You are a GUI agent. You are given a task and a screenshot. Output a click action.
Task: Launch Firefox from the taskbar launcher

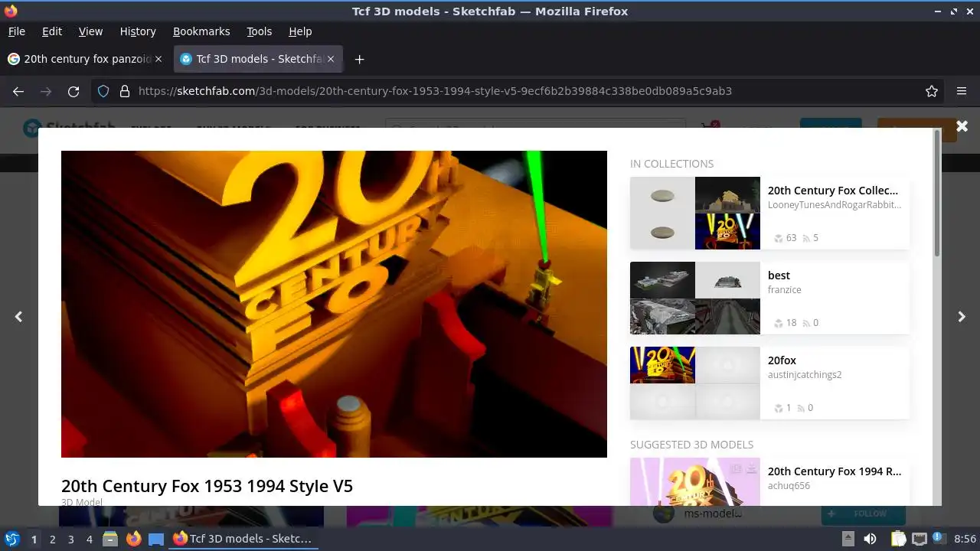[x=133, y=539]
